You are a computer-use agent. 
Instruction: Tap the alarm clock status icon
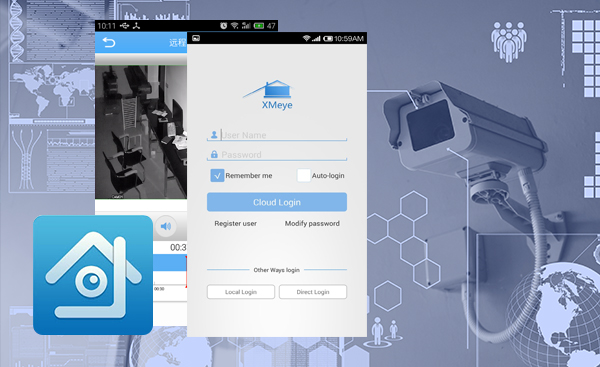pyautogui.click(x=223, y=26)
